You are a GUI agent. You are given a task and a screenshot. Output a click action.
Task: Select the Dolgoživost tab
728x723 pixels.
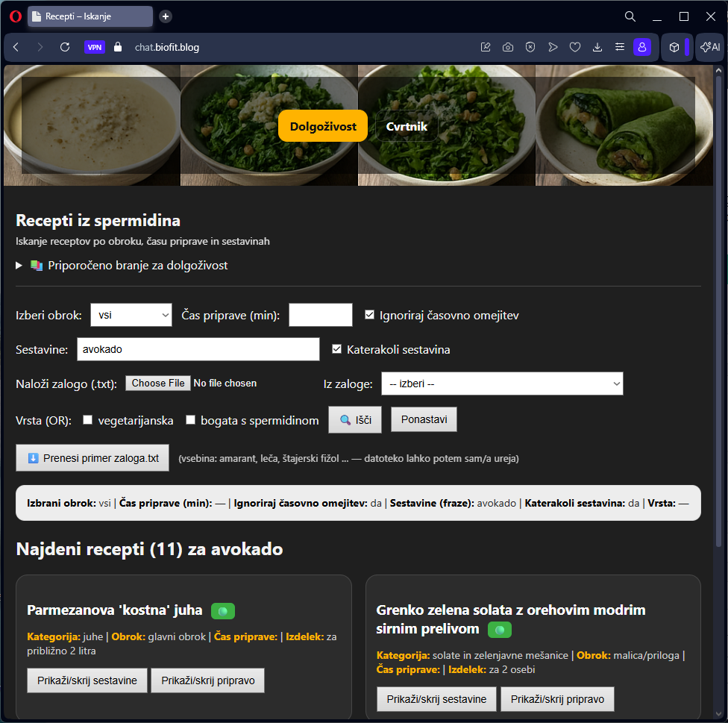point(323,126)
